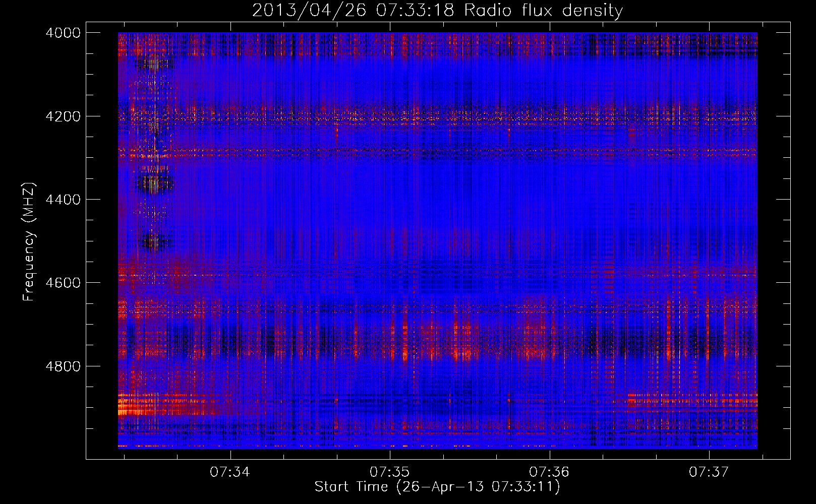Select the 07:35 time tick label
816x504 pixels.
[390, 472]
